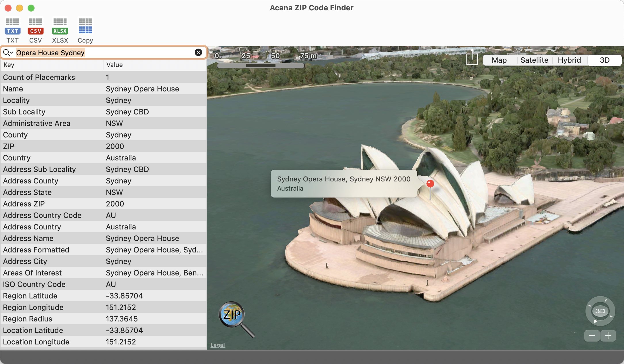This screenshot has width=624, height=364.
Task: Select the Region Longitude row
Action: click(x=104, y=307)
